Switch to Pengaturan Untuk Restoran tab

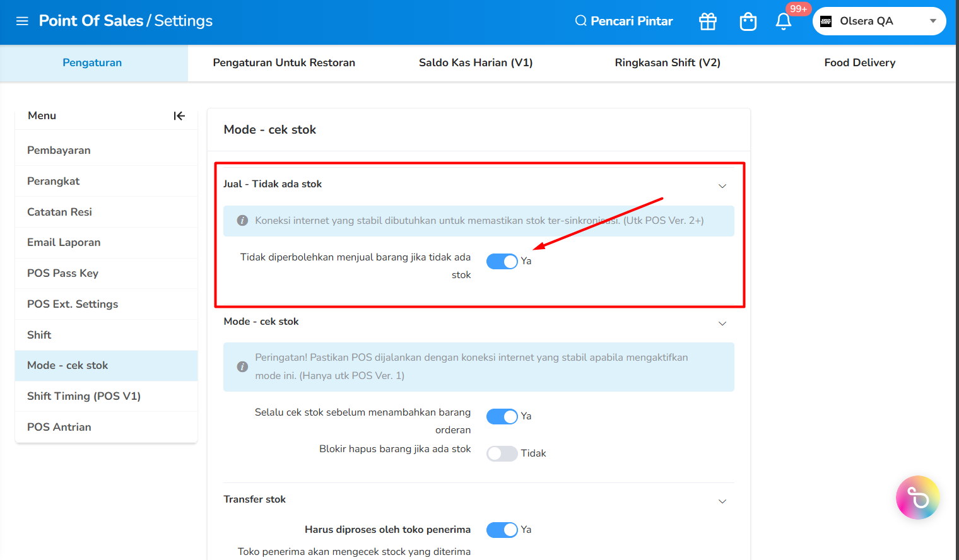[284, 62]
